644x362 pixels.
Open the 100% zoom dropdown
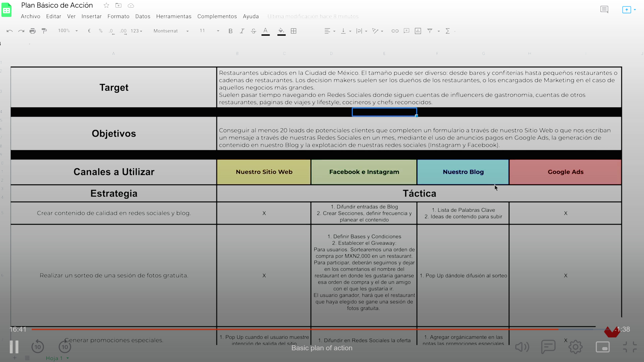[68, 31]
